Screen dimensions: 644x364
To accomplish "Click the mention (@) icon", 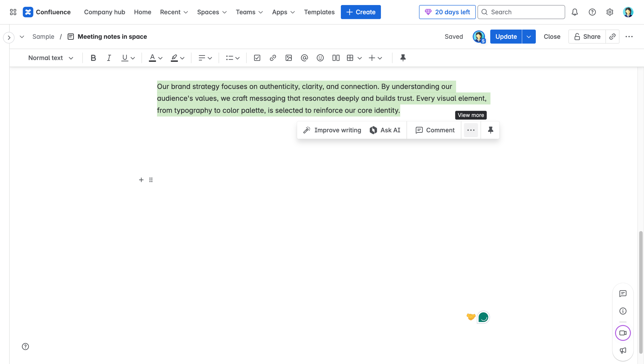I will point(304,58).
